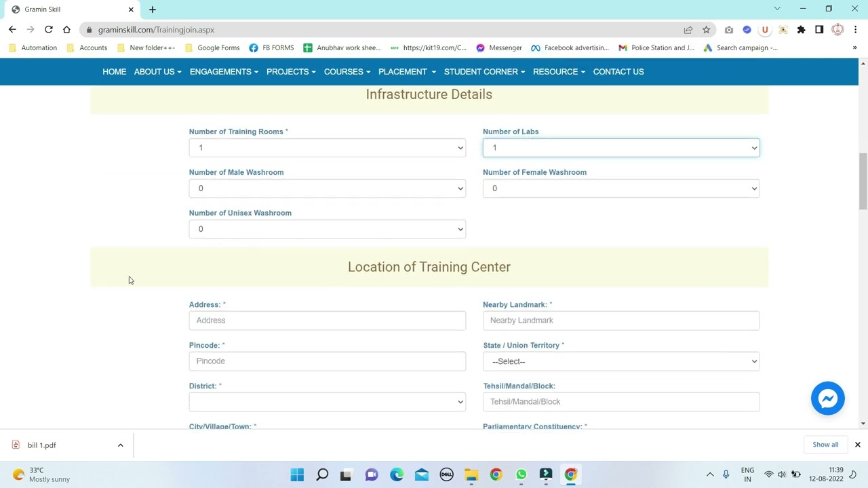The image size is (868, 488).
Task: Open taskbar Search
Action: (322, 474)
